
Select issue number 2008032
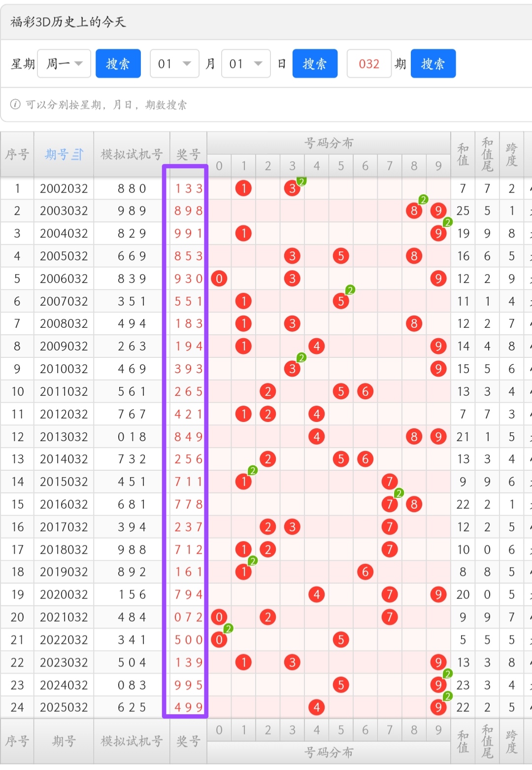[x=64, y=324]
